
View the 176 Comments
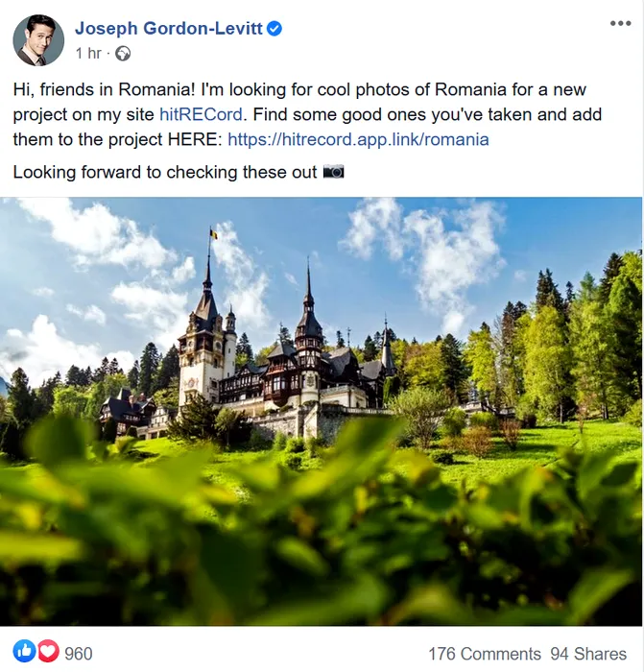pyautogui.click(x=485, y=654)
